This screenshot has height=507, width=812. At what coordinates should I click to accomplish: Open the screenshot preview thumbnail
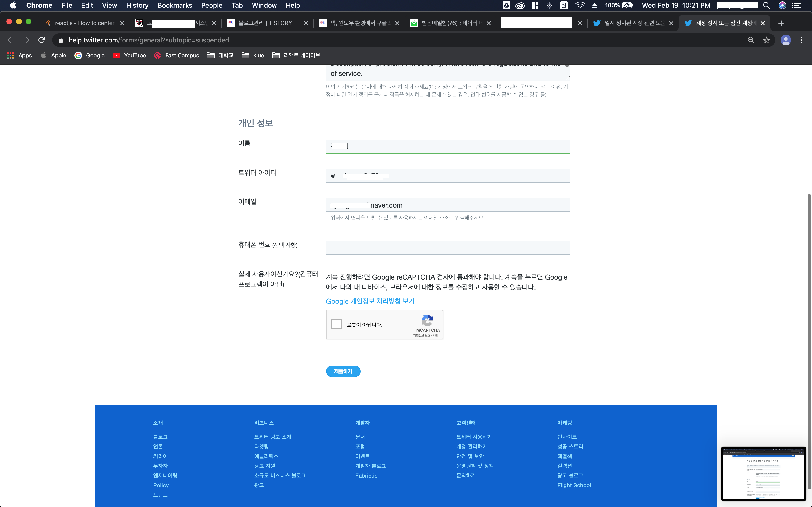click(x=763, y=473)
